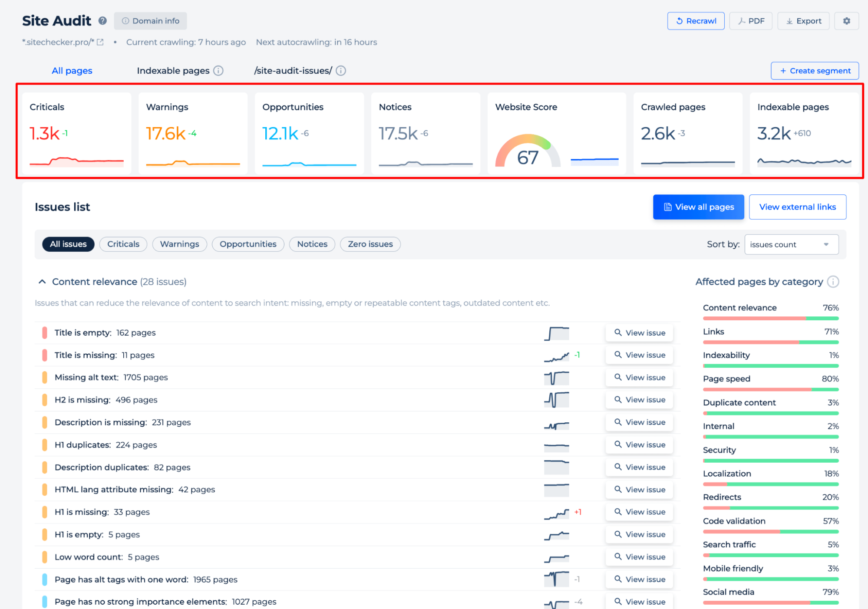Click the info icon next to Indexable pages tab
This screenshot has height=609, width=868.
pyautogui.click(x=218, y=71)
